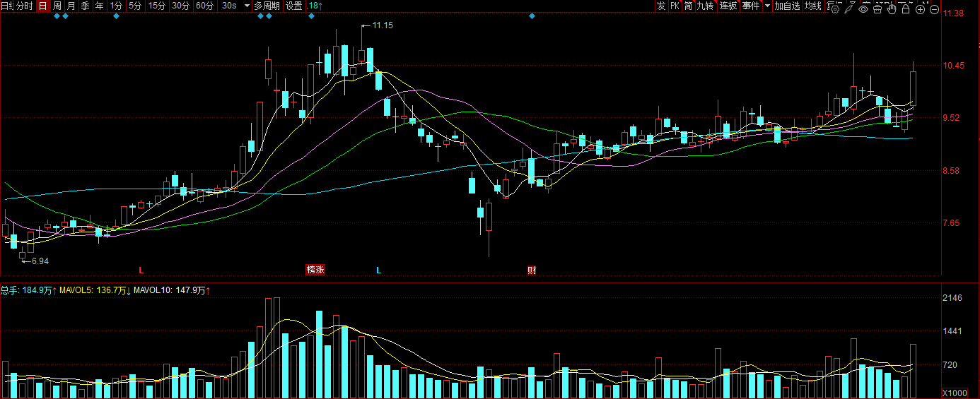
Task: Open 多周期 multi-period view
Action: [x=267, y=6]
